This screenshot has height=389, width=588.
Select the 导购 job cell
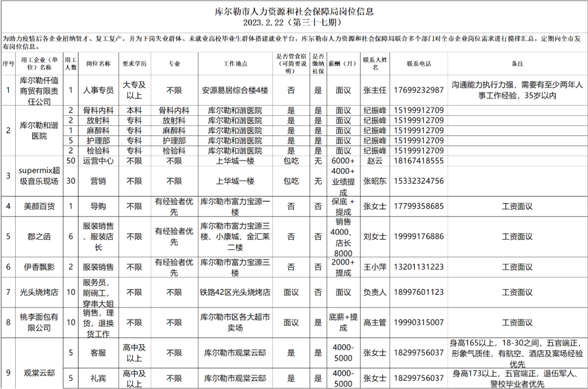[98, 207]
